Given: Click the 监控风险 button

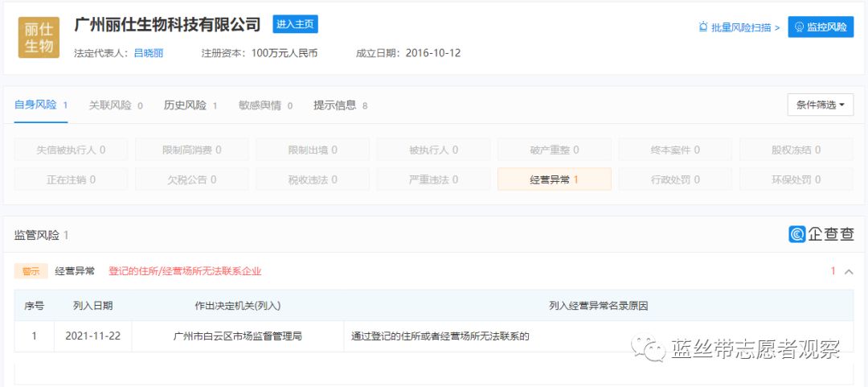Looking at the screenshot, I should (821, 27).
